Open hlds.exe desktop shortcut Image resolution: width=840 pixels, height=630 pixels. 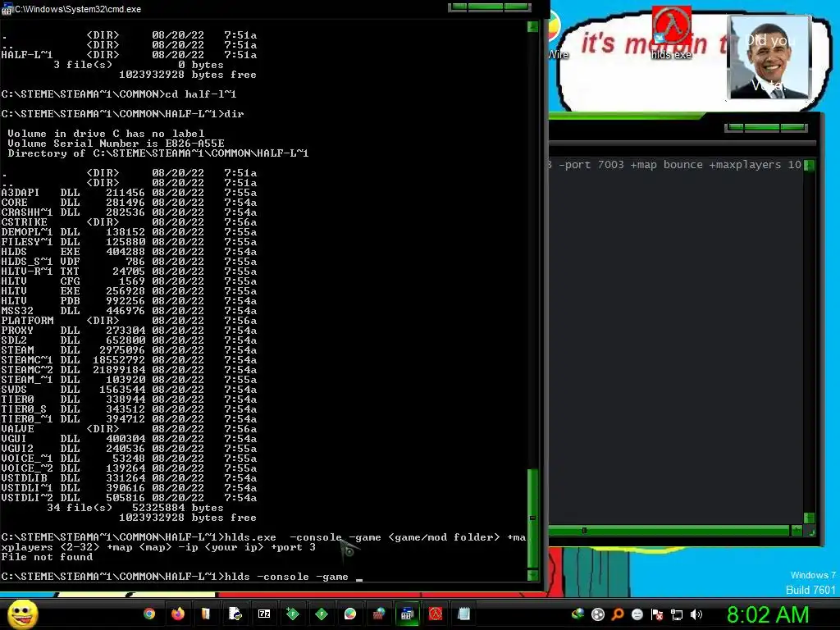point(671,32)
